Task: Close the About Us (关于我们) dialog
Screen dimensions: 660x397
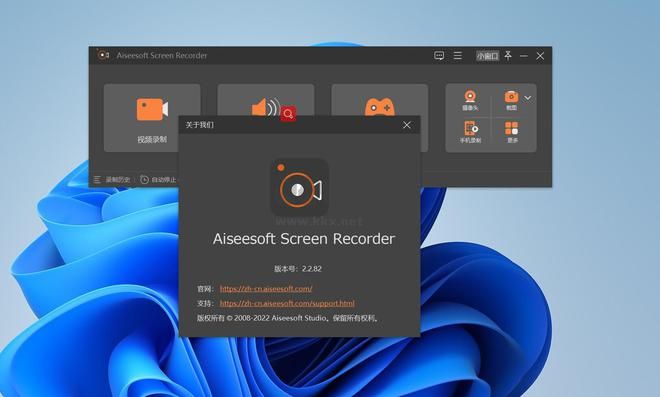Action: click(x=407, y=125)
